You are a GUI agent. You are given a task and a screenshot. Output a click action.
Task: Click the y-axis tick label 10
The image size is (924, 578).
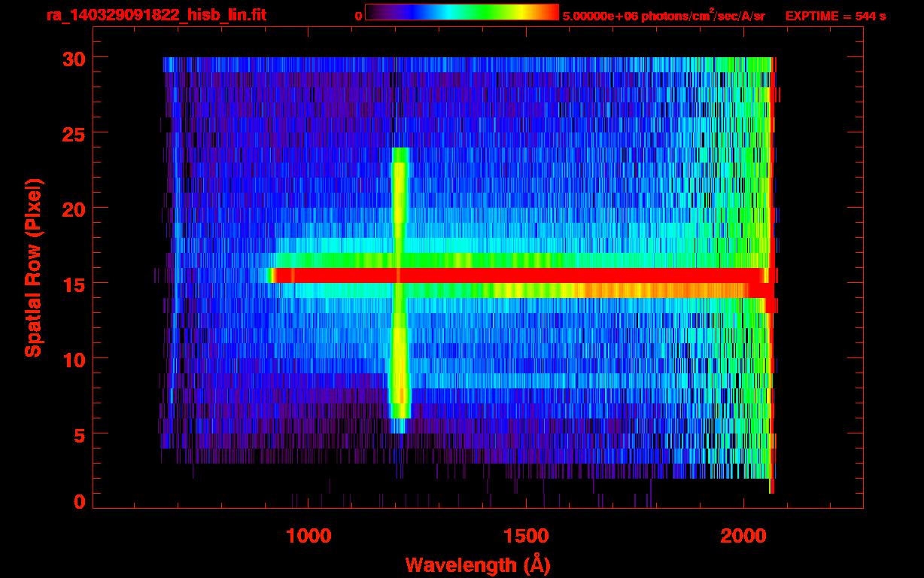pos(74,359)
